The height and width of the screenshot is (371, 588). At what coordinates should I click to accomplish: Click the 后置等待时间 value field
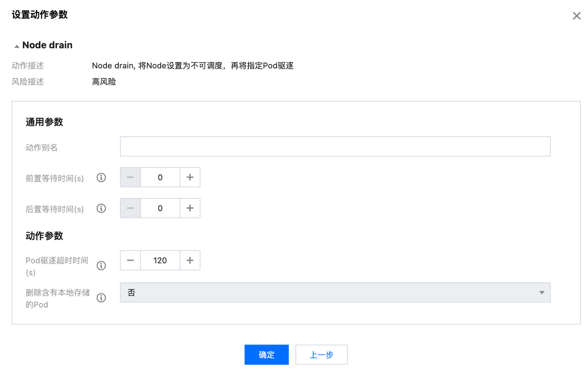[x=160, y=208]
